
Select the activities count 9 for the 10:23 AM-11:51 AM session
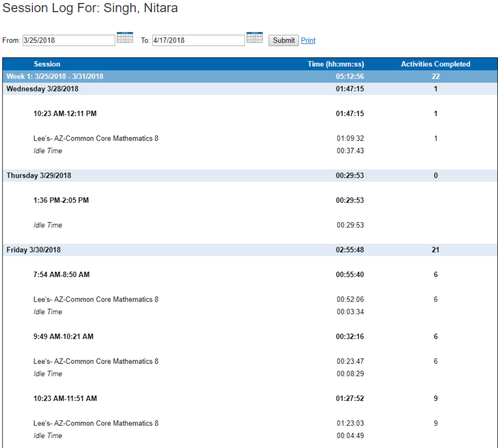tap(435, 398)
